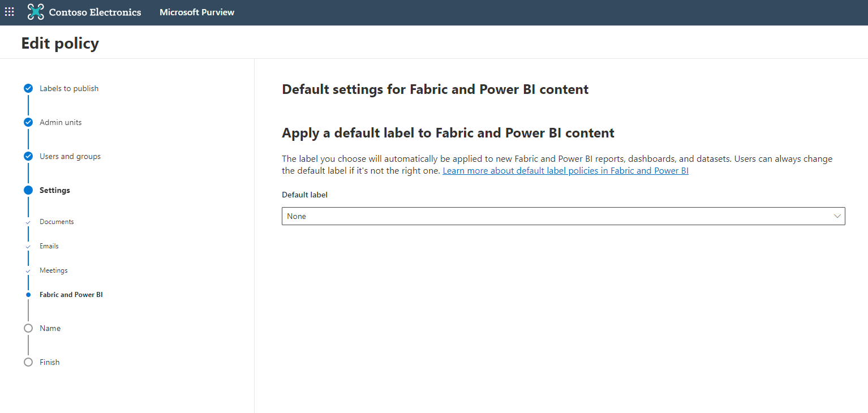The width and height of the screenshot is (868, 413).
Task: Click the Contoso Electronics name text
Action: [x=95, y=12]
